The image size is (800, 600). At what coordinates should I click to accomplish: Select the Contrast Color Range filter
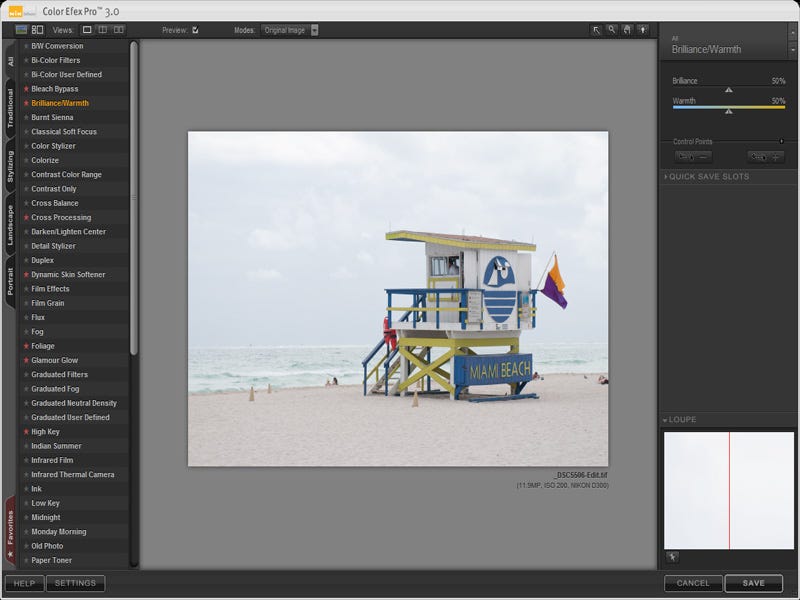66,174
